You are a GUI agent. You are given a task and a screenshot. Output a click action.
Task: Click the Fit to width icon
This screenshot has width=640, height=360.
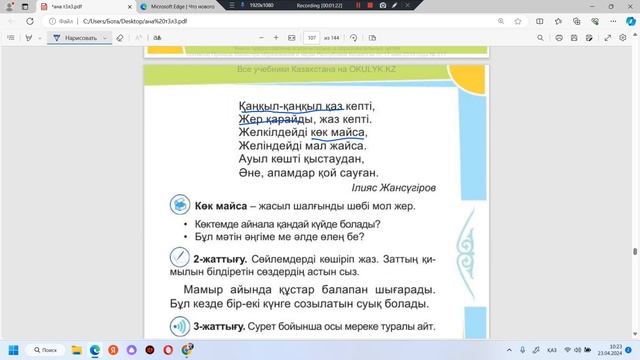(291, 38)
